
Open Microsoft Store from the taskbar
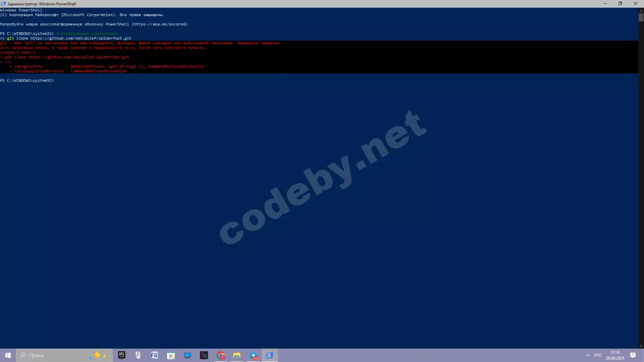pos(171,355)
